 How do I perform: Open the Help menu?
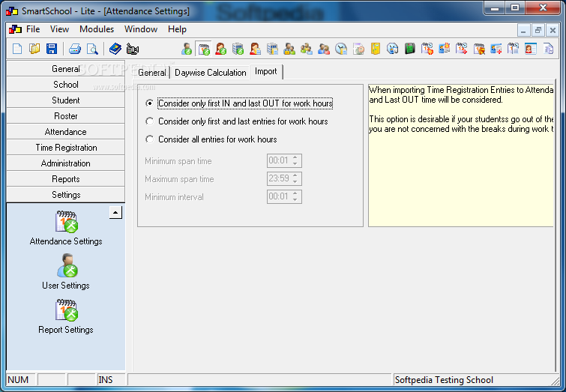(177, 29)
